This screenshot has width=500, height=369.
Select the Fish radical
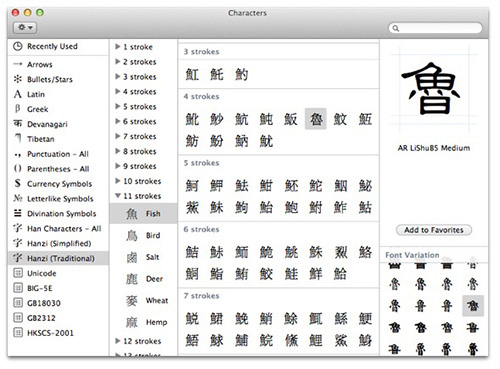(143, 213)
